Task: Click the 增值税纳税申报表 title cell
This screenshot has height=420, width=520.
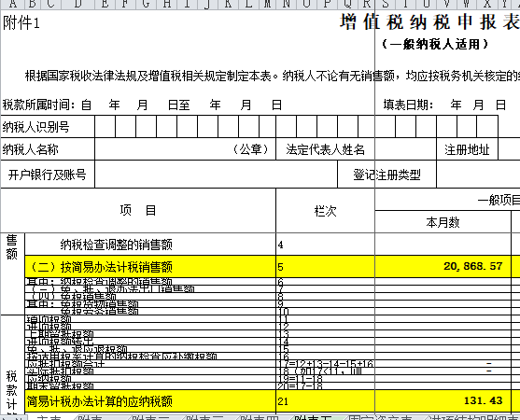Action: click(429, 22)
